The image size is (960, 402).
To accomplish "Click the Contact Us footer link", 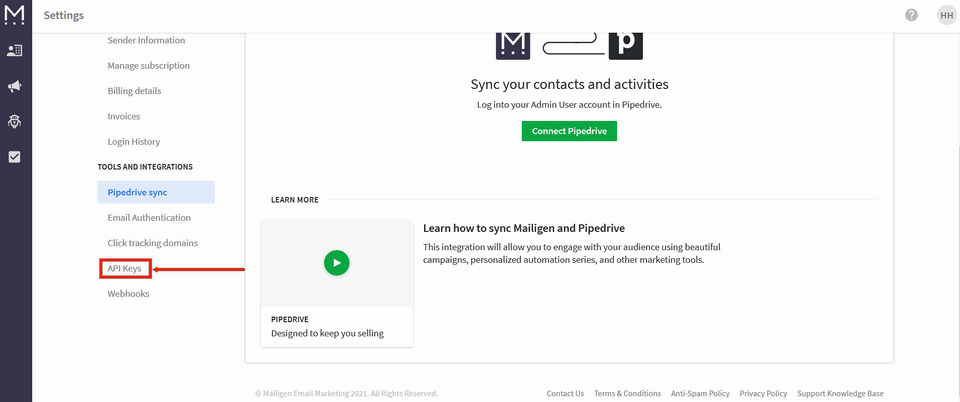I will (565, 393).
